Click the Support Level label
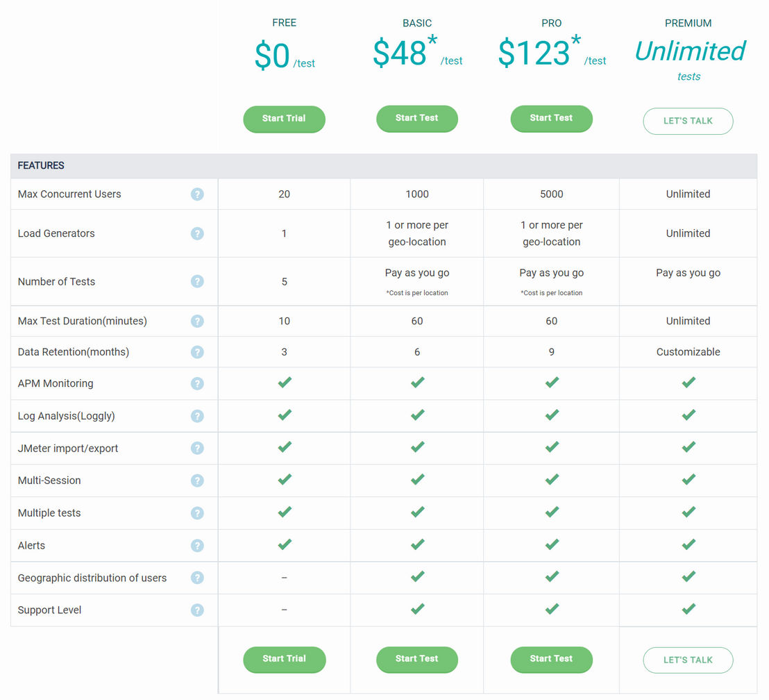 point(49,610)
